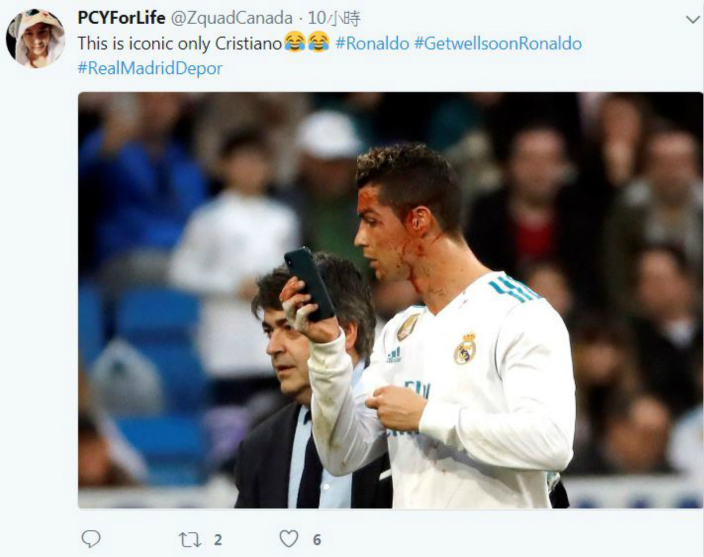This screenshot has width=704, height=557.
Task: Enlarge the attached photo of the footballer
Action: tap(391, 300)
